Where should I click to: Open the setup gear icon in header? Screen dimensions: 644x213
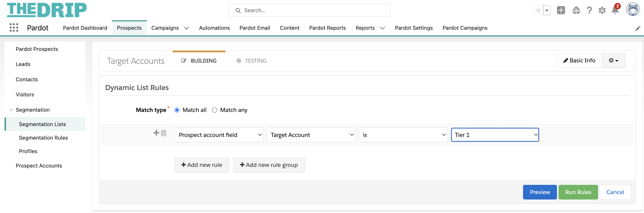click(x=602, y=11)
